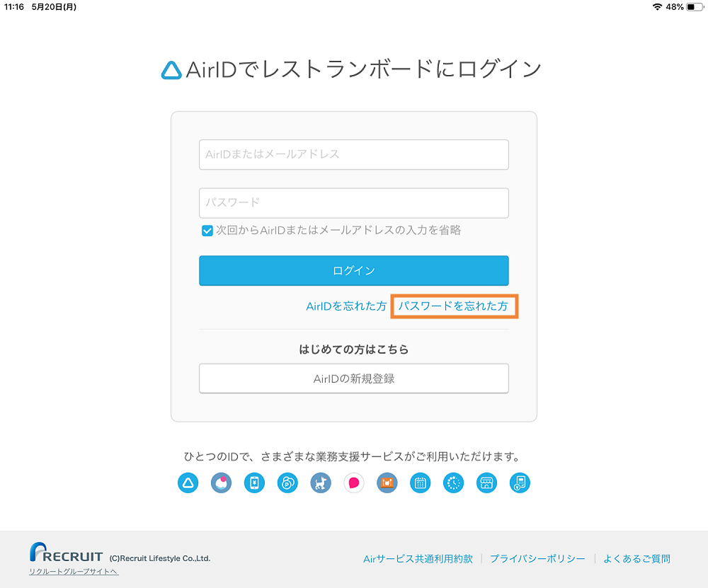Image resolution: width=708 pixels, height=588 pixels.
Task: Focus the パスワード input field
Action: click(354, 202)
